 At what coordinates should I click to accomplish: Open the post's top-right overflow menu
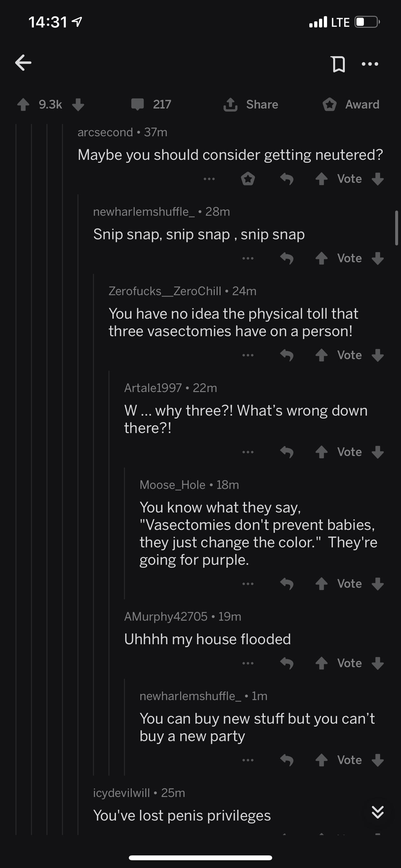(x=370, y=63)
